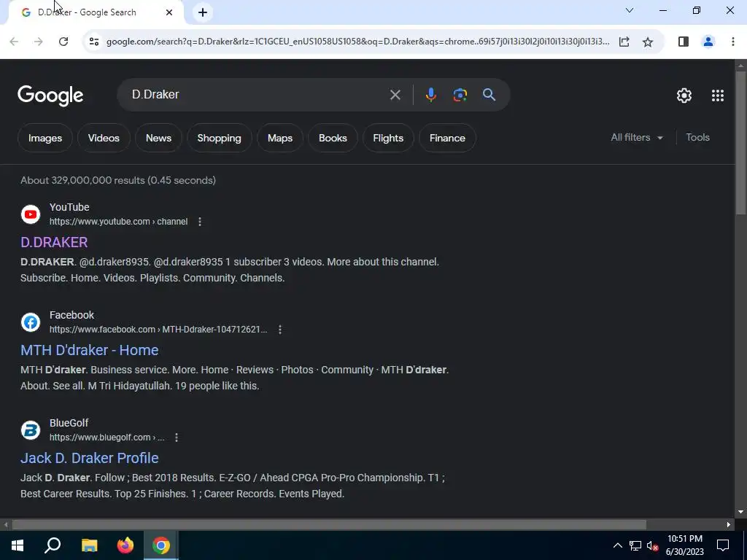Open the D.DRAKER YouTube result link
Screen dimensions: 747x560
coord(54,242)
